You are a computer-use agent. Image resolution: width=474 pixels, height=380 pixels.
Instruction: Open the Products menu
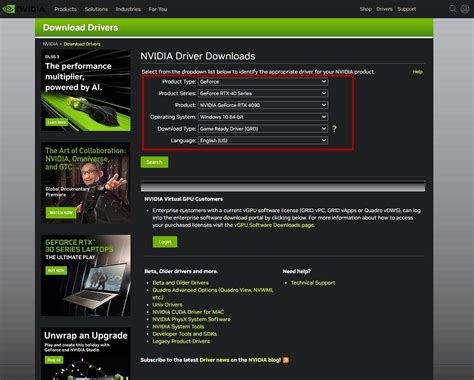pyautogui.click(x=65, y=9)
